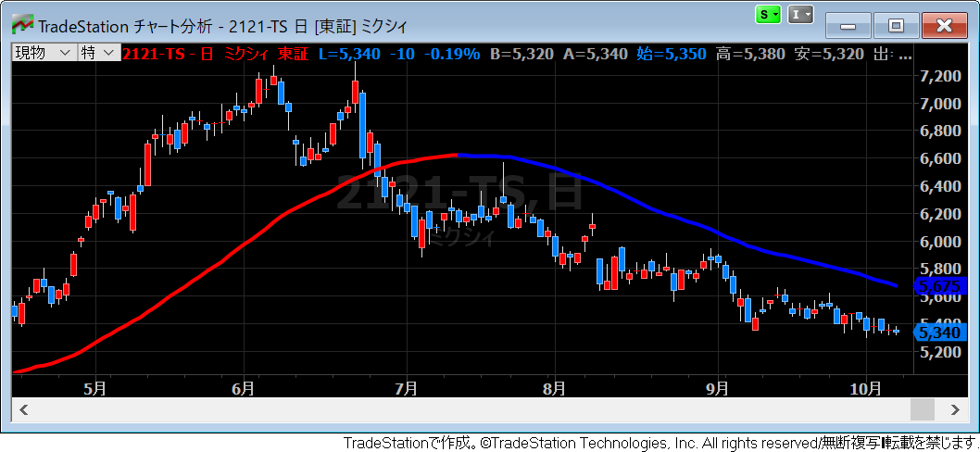Click the 7月 label on the time axis
The image size is (980, 452).
point(404,388)
